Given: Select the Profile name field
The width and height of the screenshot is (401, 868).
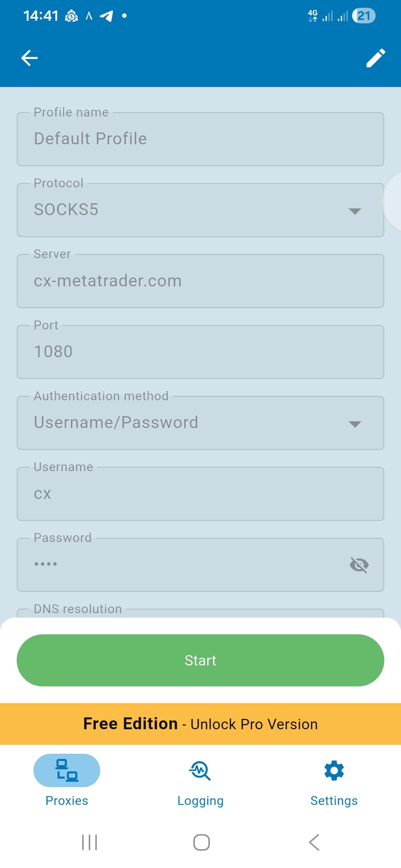Looking at the screenshot, I should tap(200, 139).
